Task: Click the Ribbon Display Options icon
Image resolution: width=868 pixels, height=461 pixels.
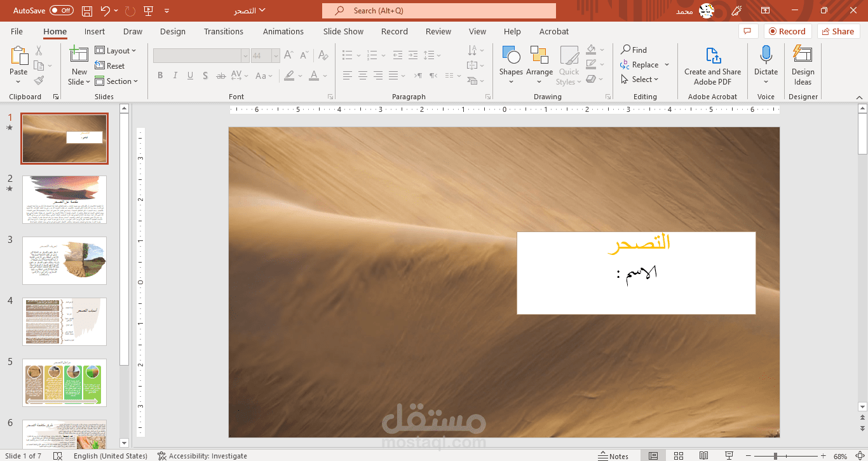Action: (x=765, y=11)
